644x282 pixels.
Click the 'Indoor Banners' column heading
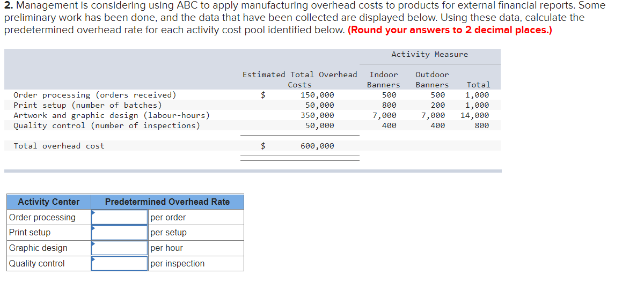384,79
